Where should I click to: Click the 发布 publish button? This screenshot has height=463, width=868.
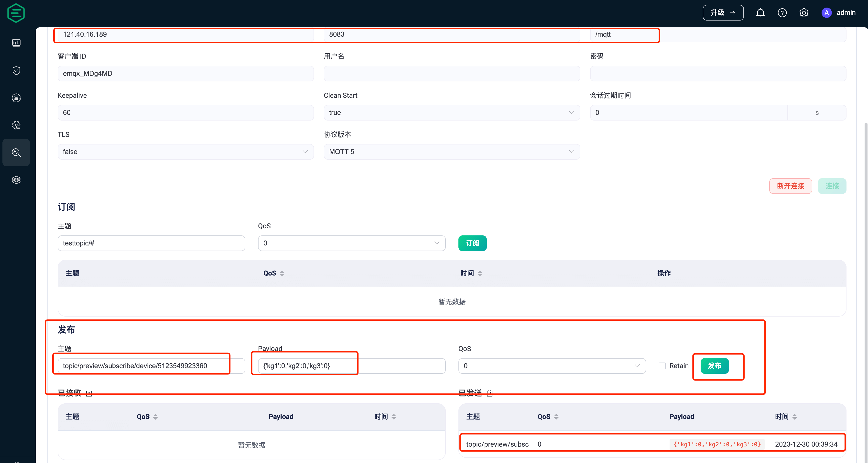coord(714,366)
